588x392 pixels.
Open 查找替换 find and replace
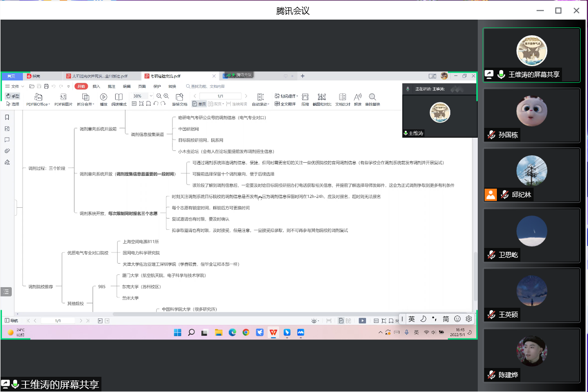pos(372,97)
